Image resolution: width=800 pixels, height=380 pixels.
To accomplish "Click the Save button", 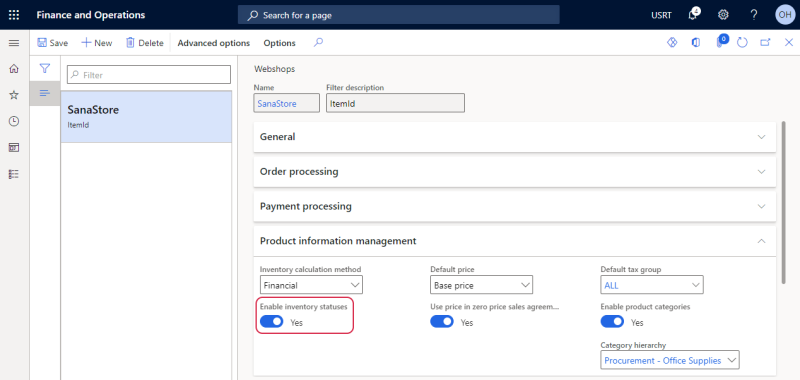I will pyautogui.click(x=53, y=43).
